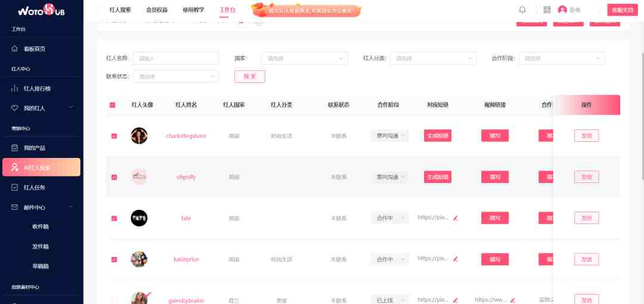Change 已上线 stage dropdown for gainsbybrains
Image resolution: width=644 pixels, height=304 pixels.
[x=390, y=300]
